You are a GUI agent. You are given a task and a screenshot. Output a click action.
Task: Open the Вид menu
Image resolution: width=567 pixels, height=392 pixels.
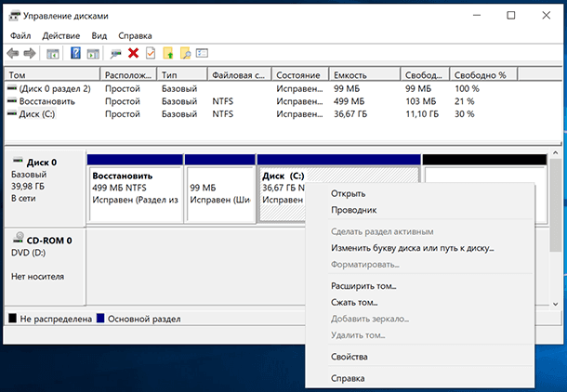point(99,34)
